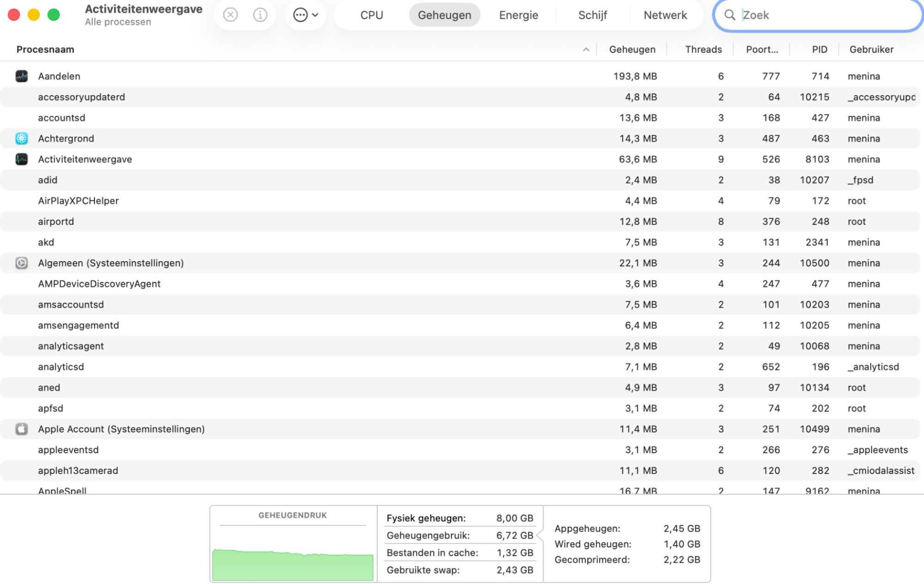The width and height of the screenshot is (924, 584).
Task: Click the Algemeen (Systeeminstellingen) gear icon
Action: (22, 263)
